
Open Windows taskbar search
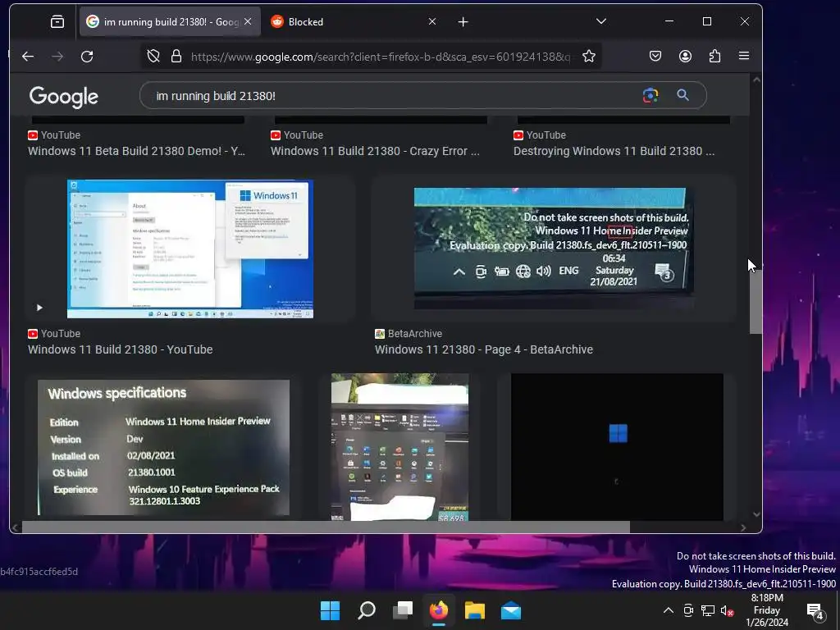(x=367, y=610)
